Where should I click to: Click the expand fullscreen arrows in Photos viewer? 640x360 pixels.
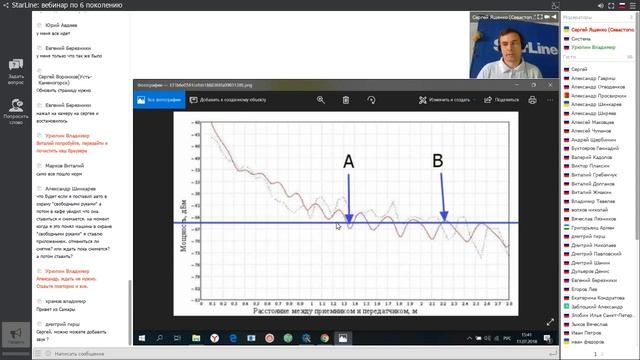[550, 322]
